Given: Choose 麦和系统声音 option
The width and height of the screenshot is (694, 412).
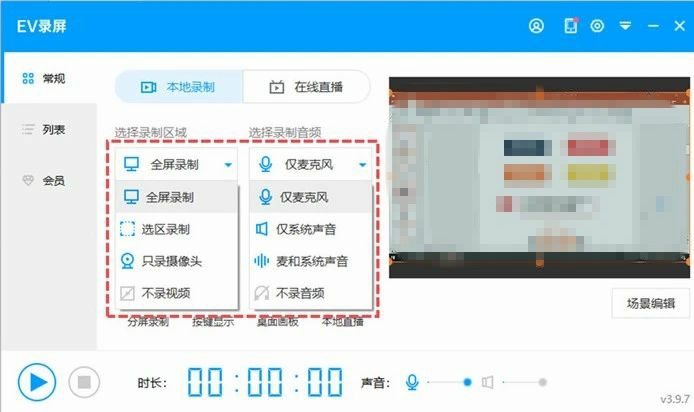Looking at the screenshot, I should click(x=311, y=261).
